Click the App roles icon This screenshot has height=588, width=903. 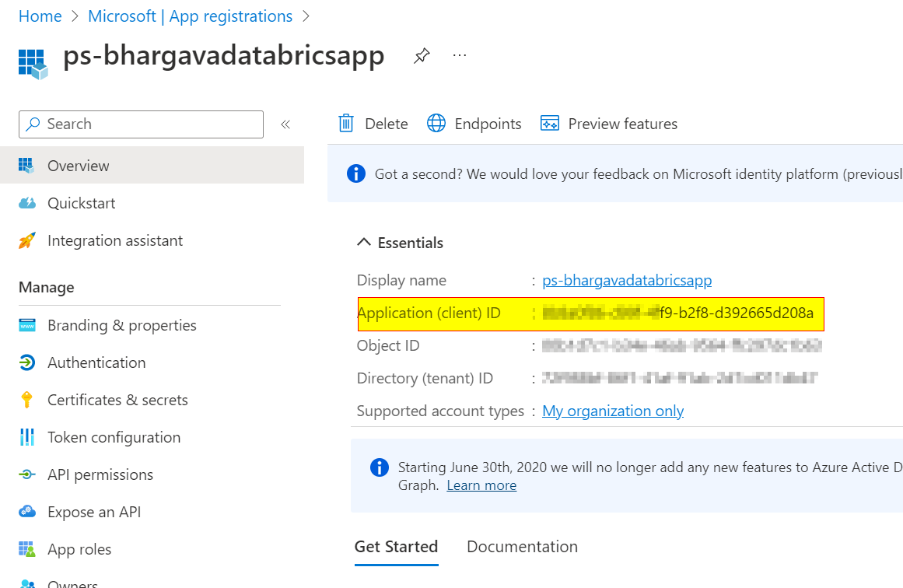(27, 549)
